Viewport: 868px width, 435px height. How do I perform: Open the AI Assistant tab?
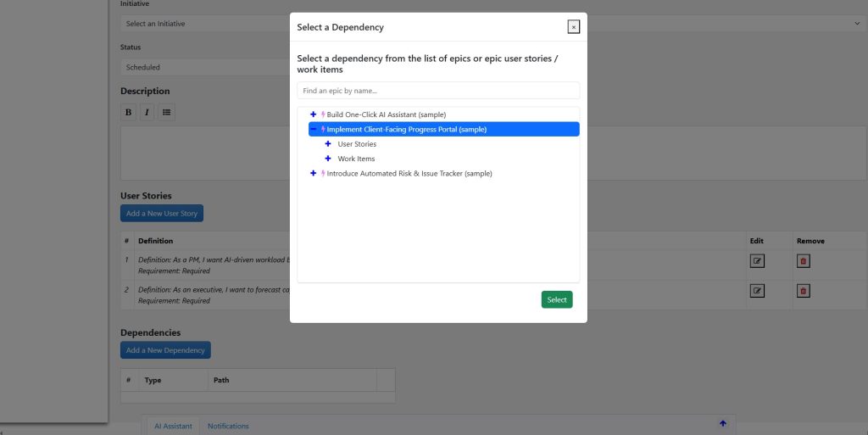pos(173,426)
